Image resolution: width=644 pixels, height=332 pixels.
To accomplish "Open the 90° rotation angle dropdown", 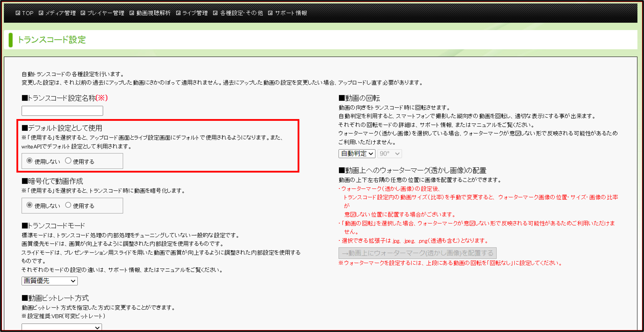I will 390,153.
